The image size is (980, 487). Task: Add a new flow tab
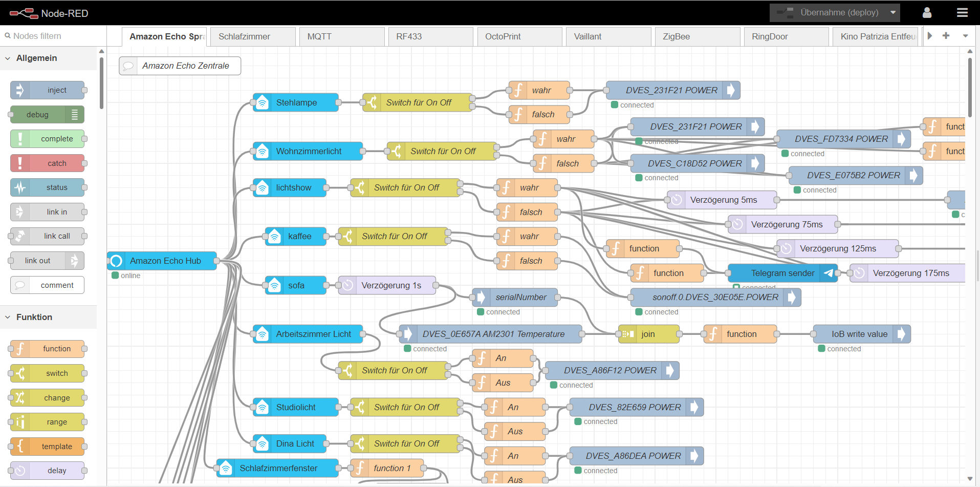(946, 36)
